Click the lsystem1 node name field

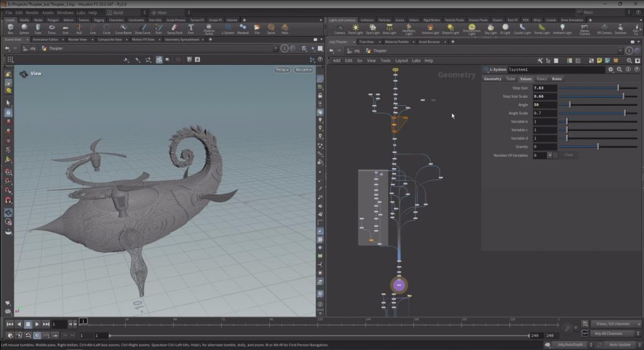pos(557,69)
